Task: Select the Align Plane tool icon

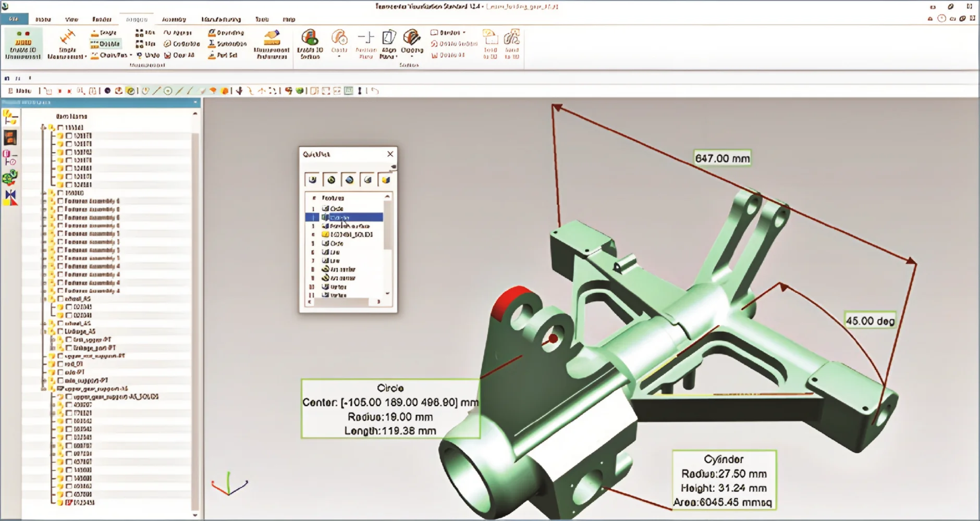Action: [x=389, y=38]
